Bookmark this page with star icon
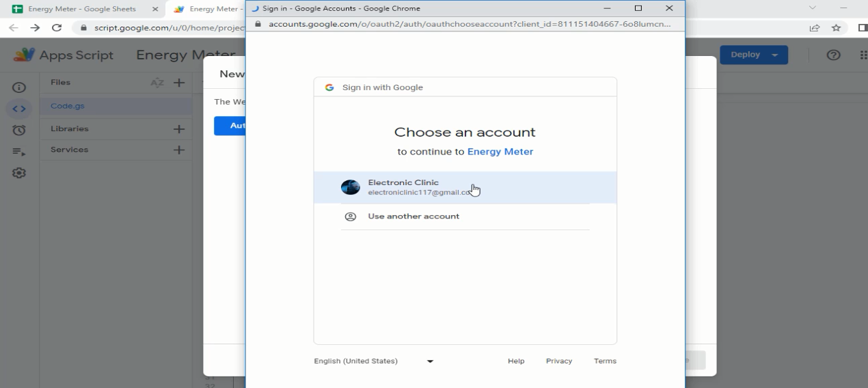 (x=836, y=28)
